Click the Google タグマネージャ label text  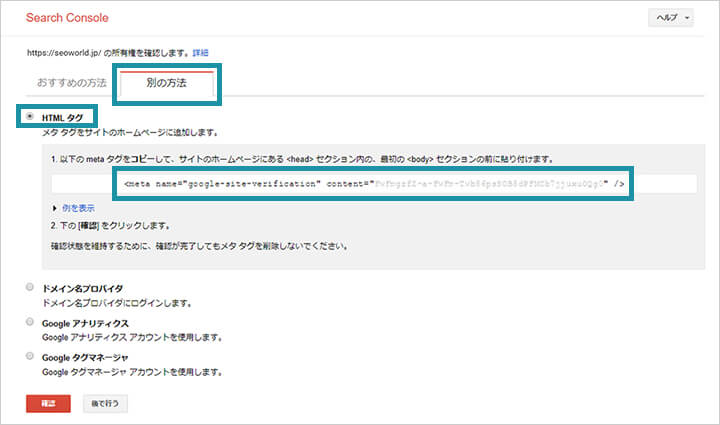85,358
